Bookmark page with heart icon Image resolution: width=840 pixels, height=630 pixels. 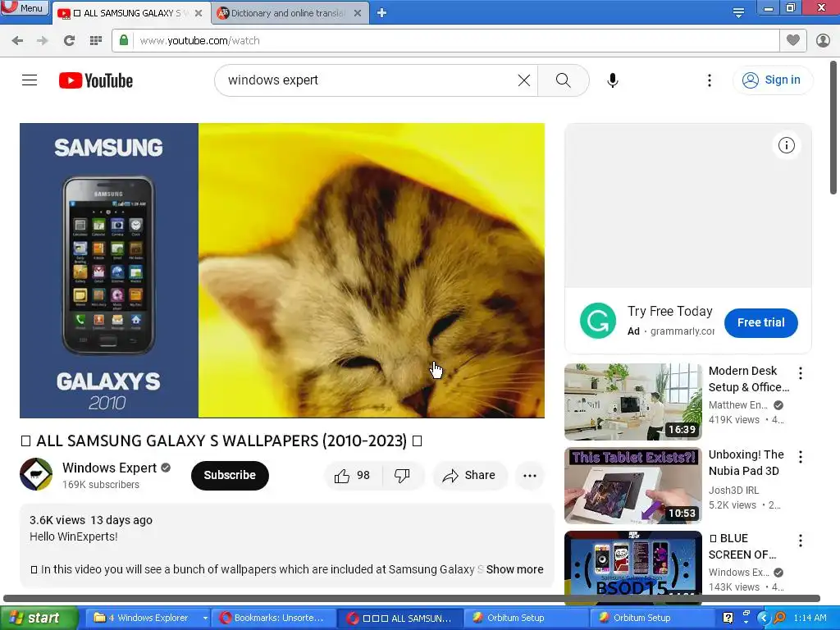(x=793, y=40)
